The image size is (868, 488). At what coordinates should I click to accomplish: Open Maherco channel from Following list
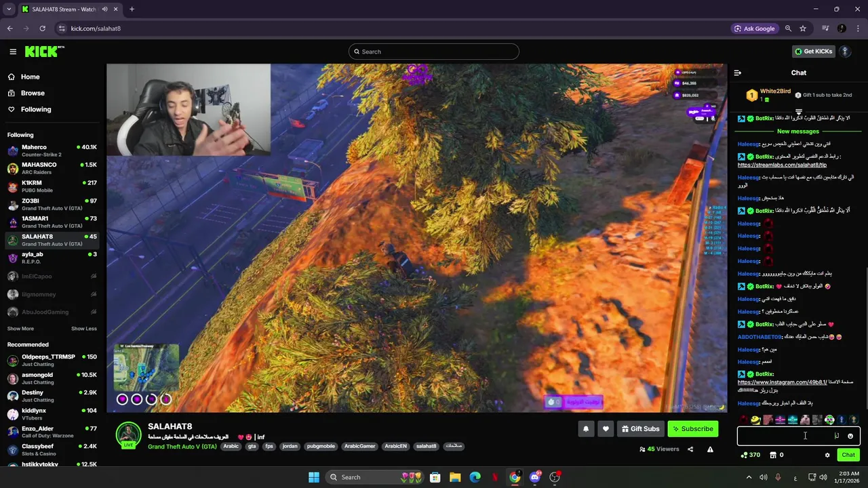tap(53, 150)
